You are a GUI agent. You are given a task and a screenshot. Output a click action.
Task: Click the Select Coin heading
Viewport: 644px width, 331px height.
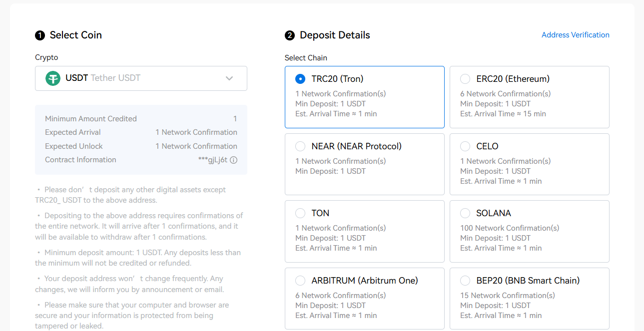pos(76,35)
